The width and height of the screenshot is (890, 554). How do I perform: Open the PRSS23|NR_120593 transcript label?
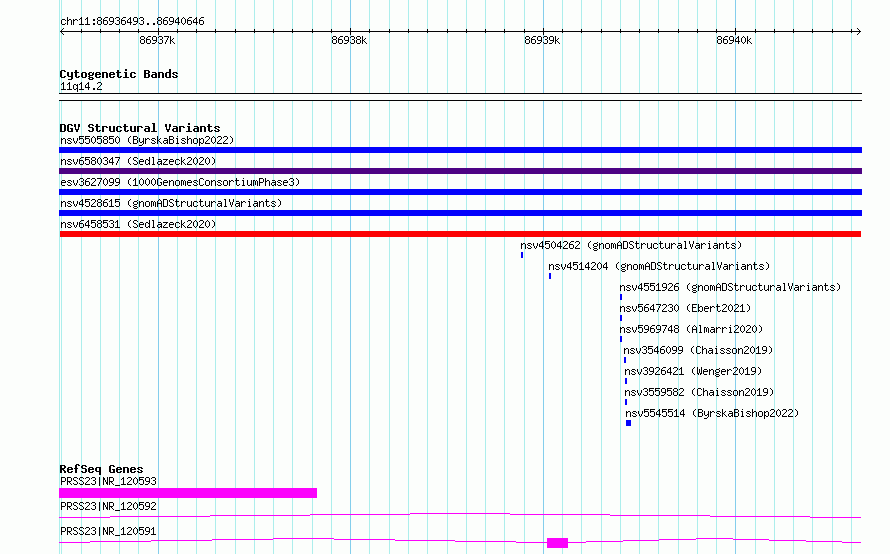108,481
